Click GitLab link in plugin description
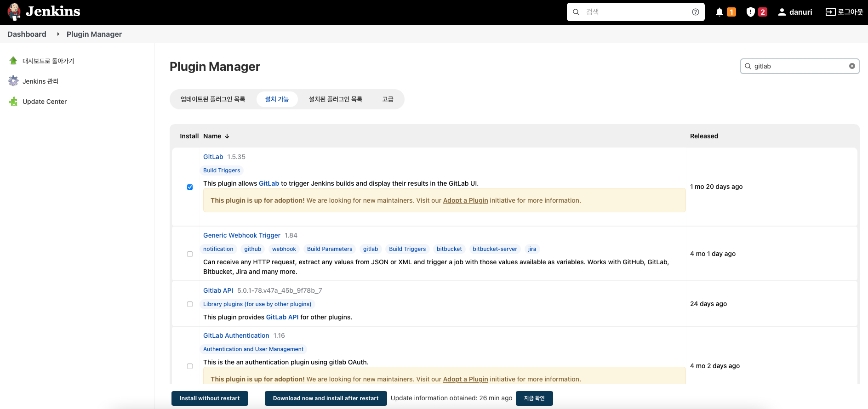The image size is (868, 409). click(269, 183)
